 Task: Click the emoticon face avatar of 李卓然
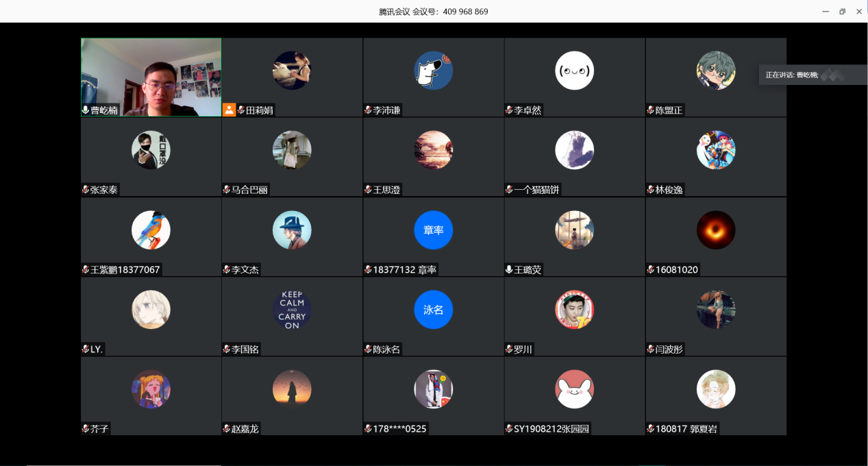point(574,71)
